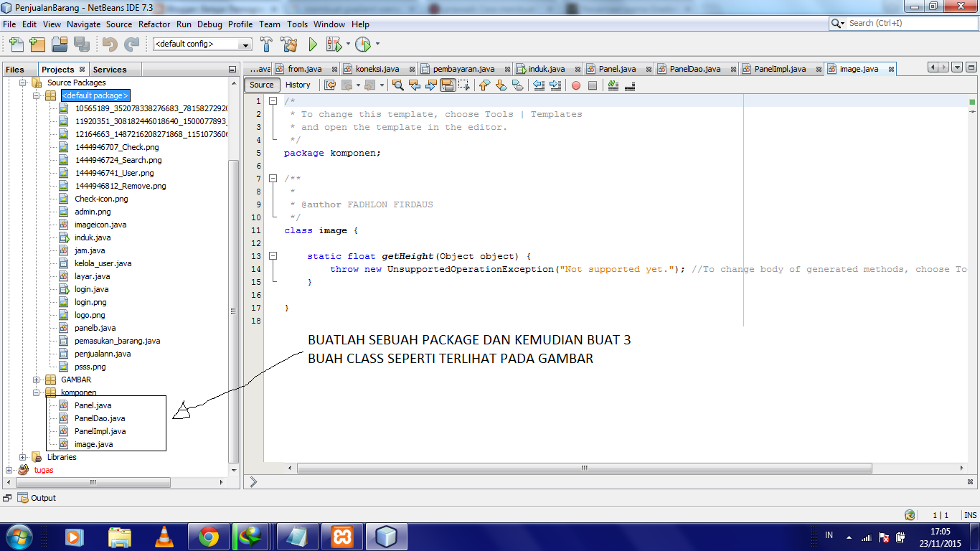
Task: Toggle the Rectangular Selection icon
Action: [465, 85]
